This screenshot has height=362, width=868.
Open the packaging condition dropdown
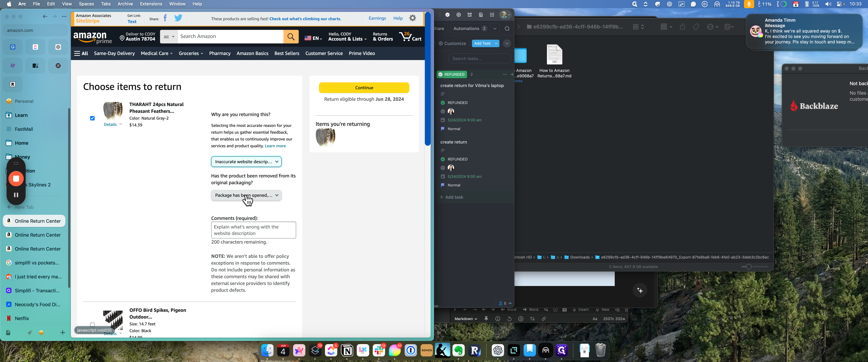[x=246, y=195]
